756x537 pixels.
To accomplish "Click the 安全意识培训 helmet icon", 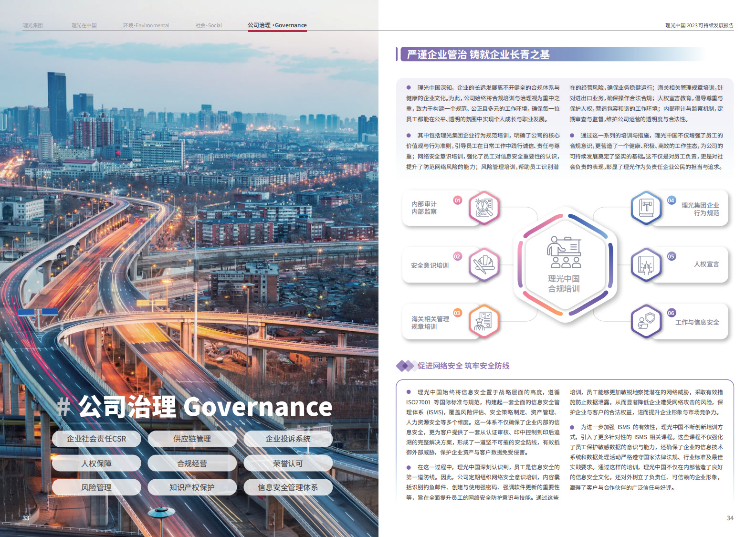I will (x=484, y=264).
